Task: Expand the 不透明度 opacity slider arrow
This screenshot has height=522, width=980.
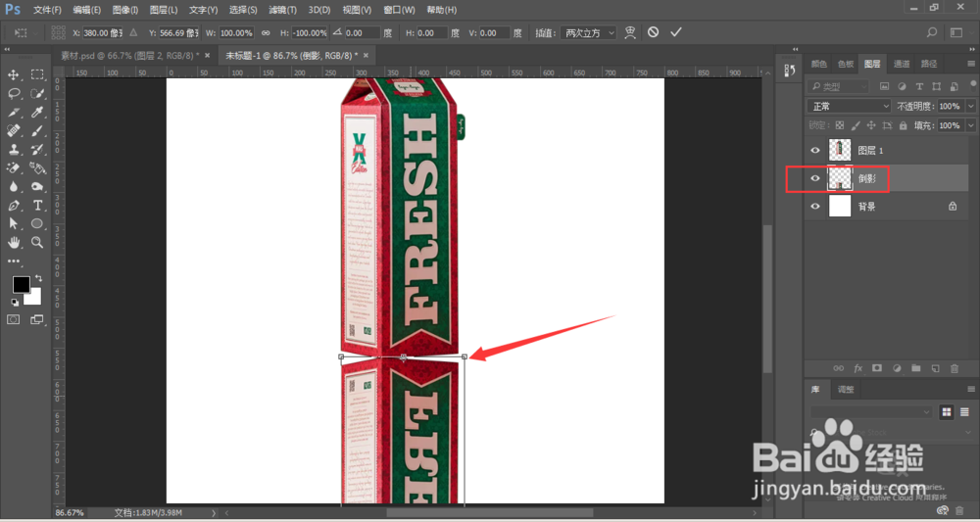Action: click(x=970, y=106)
